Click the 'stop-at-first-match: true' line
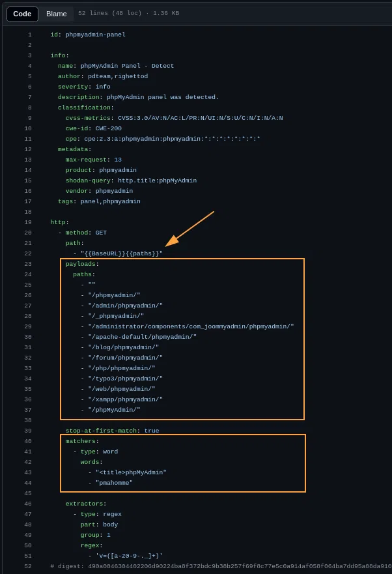Image resolution: width=392 pixels, height=574 pixels. (112, 431)
